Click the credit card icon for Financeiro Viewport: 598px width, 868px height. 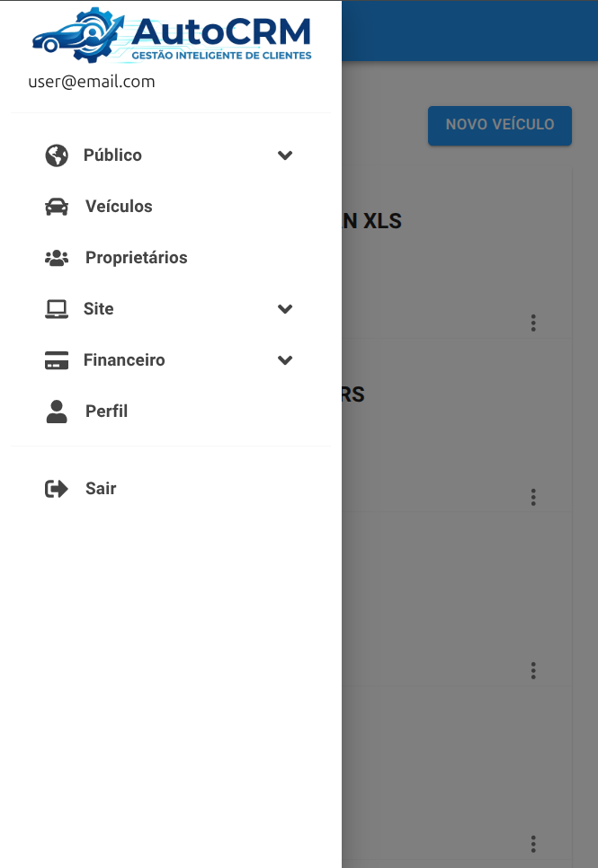tap(57, 360)
